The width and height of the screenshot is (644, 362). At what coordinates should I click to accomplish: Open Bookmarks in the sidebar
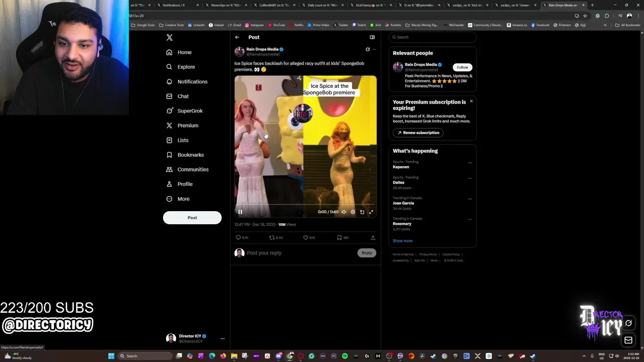(x=185, y=155)
